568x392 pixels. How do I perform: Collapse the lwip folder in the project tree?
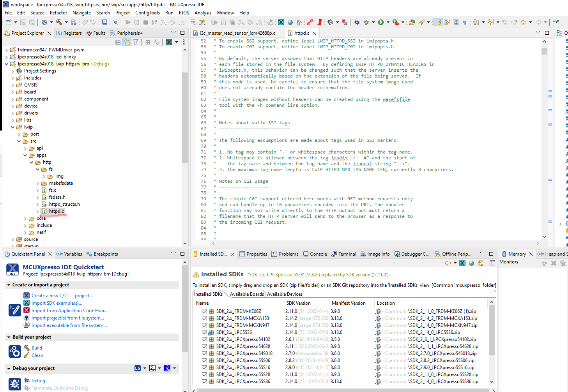pos(13,127)
